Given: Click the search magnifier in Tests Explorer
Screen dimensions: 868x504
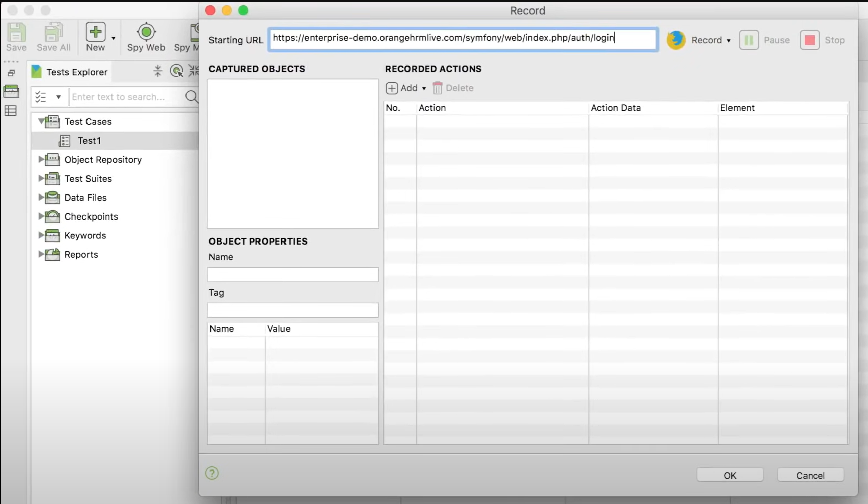Looking at the screenshot, I should [x=191, y=97].
